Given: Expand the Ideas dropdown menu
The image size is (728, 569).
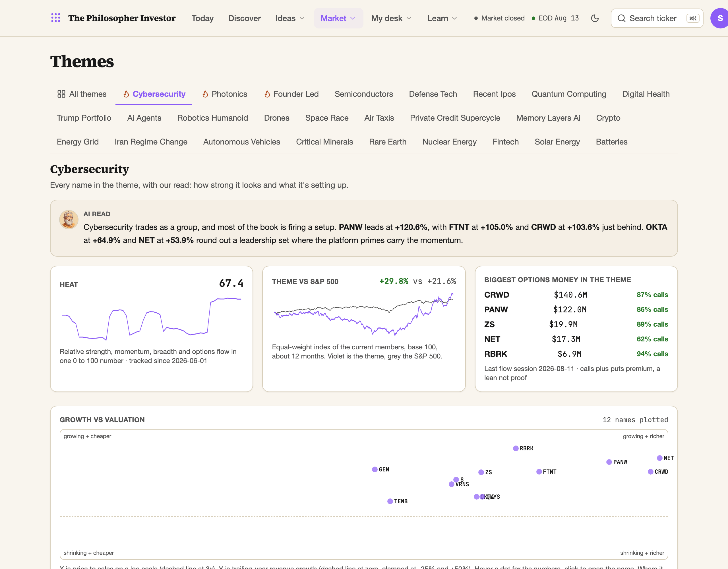Looking at the screenshot, I should pos(290,18).
